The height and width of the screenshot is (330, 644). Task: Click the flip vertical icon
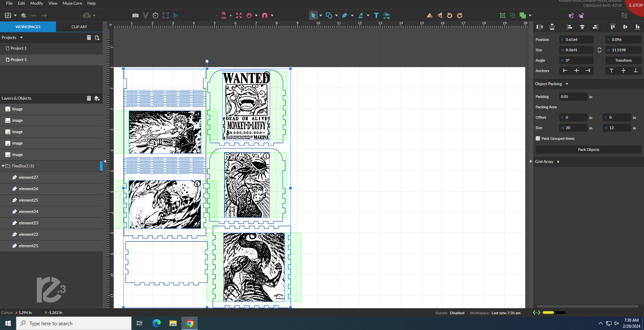pyautogui.click(x=440, y=15)
